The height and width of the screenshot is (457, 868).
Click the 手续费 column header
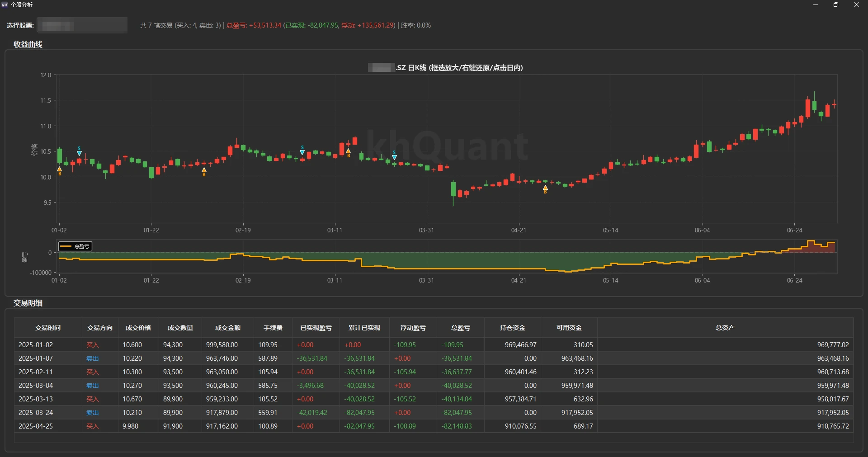click(x=273, y=328)
